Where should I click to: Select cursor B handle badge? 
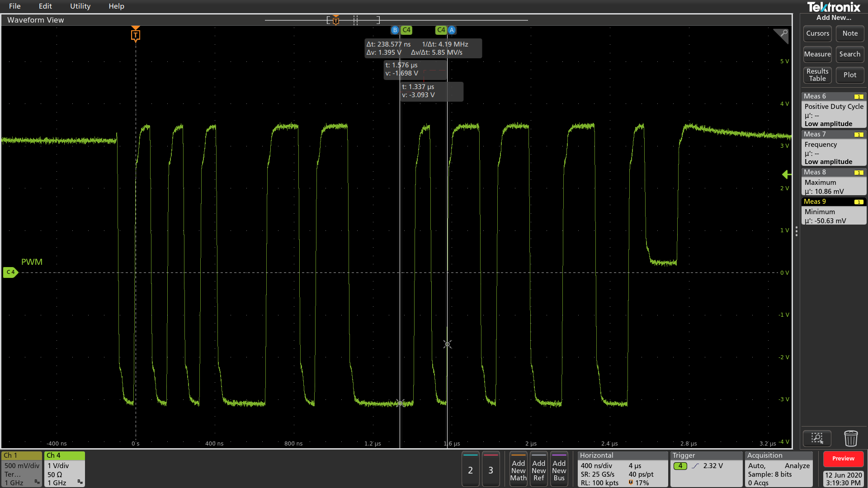tap(395, 30)
